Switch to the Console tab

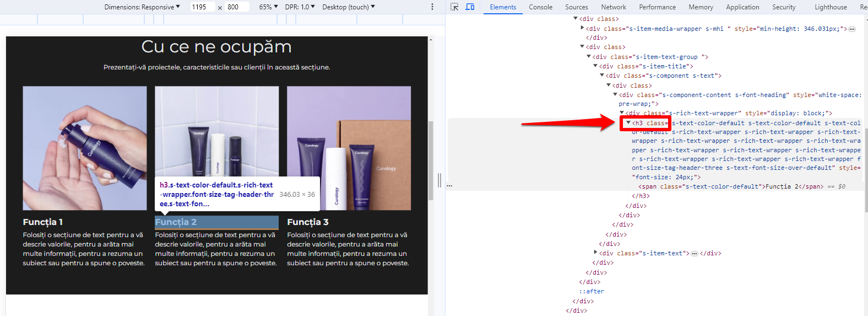pos(541,7)
